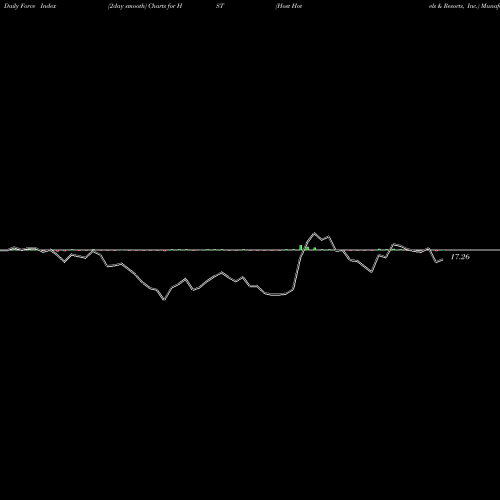Click the '(2day smooth) Charts for H' text
Screen dimensions: 500x500
click(145, 6)
